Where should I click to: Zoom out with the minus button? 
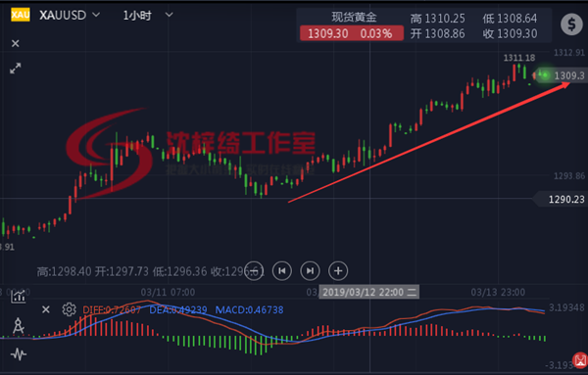254,271
